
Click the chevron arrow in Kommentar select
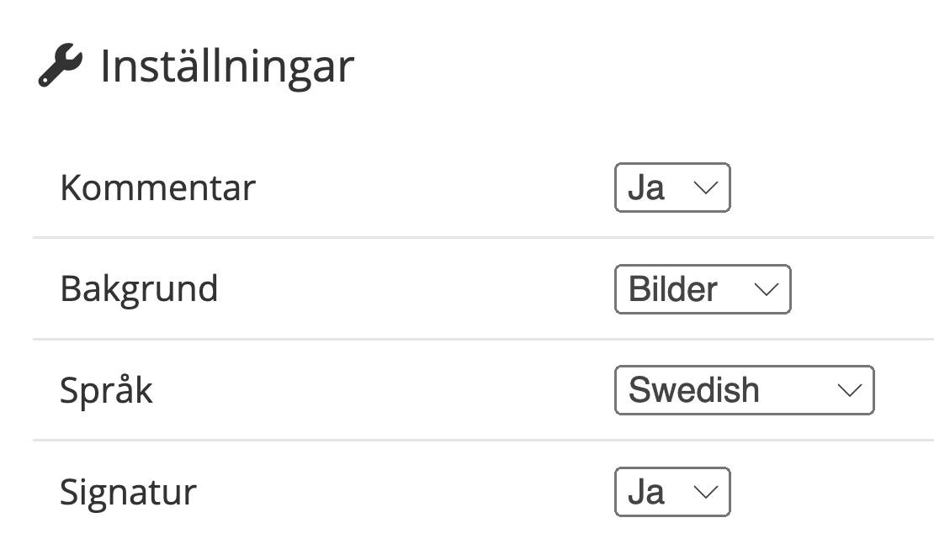pos(705,188)
